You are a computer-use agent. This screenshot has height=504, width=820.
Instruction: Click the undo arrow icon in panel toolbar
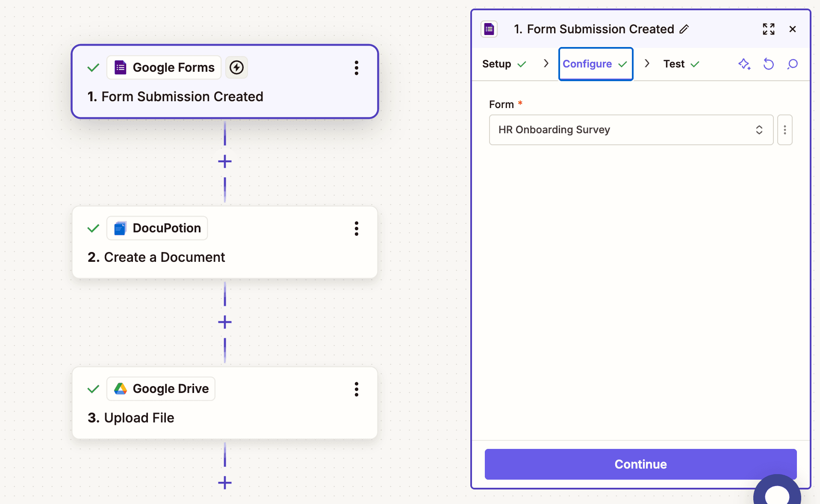[x=768, y=64]
